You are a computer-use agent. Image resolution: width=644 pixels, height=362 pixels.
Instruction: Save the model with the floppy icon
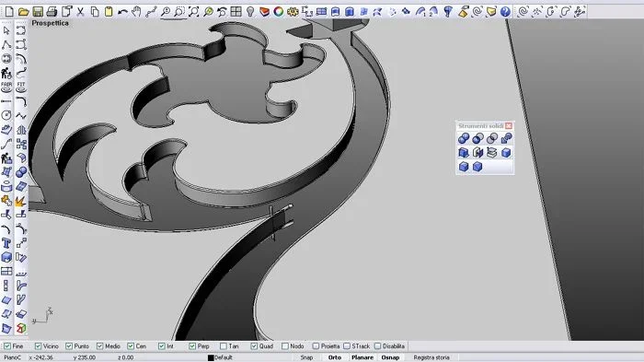click(x=38, y=12)
